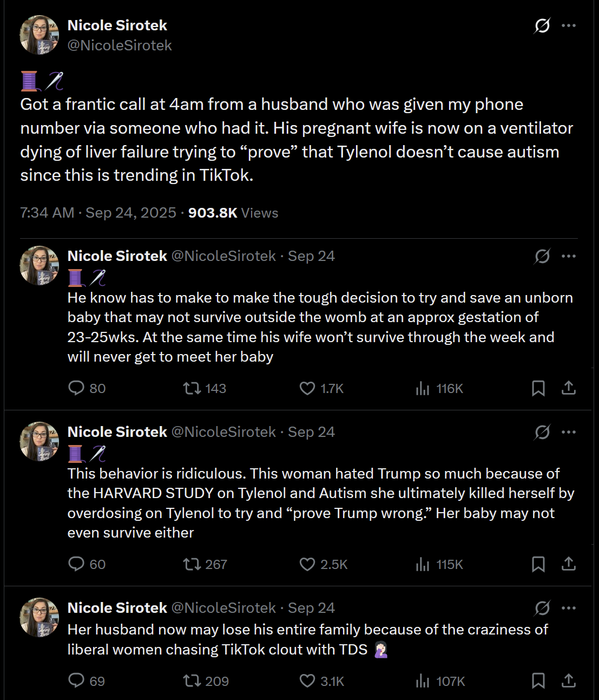Open comments on tweet with 60 replies
This screenshot has height=700, width=599.
click(x=76, y=564)
